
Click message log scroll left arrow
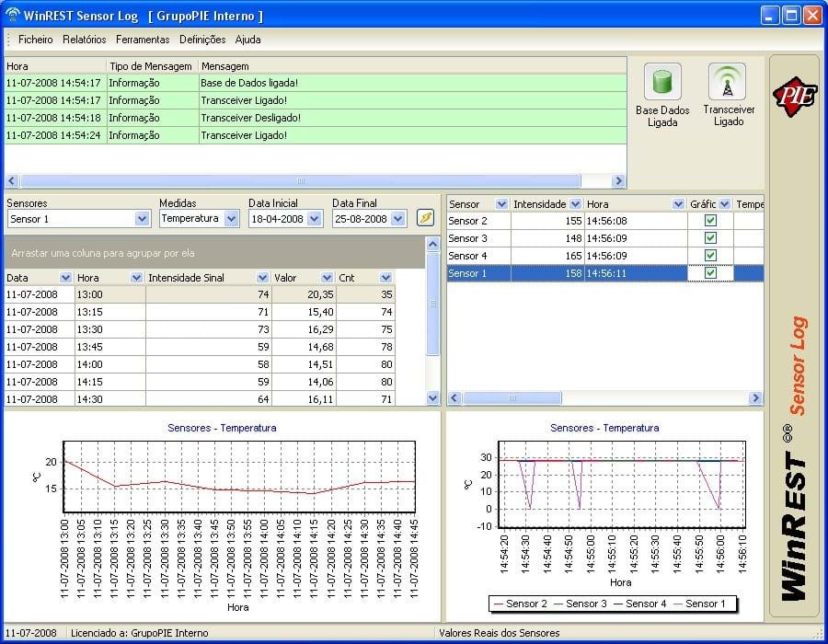tap(12, 181)
